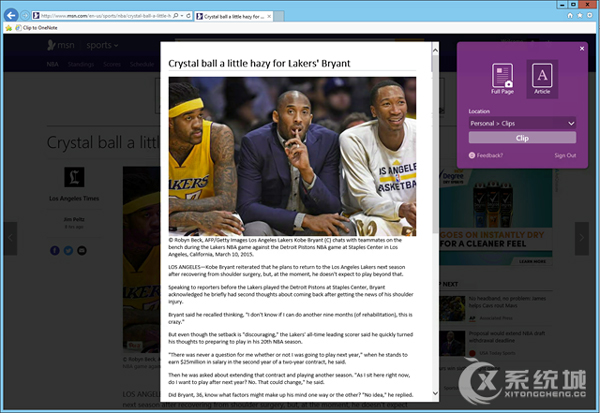
Task: Click the address bar URL field
Action: 105,16
